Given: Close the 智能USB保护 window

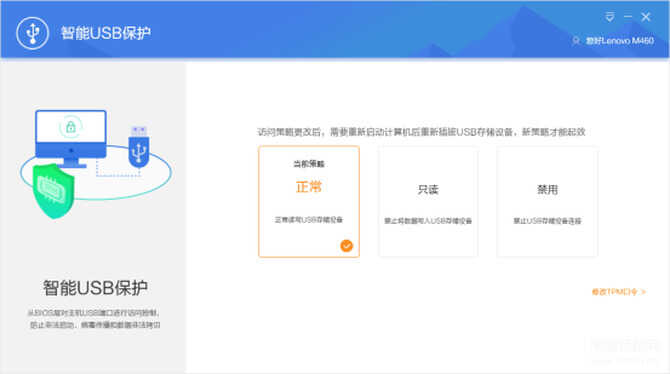Looking at the screenshot, I should tap(646, 17).
